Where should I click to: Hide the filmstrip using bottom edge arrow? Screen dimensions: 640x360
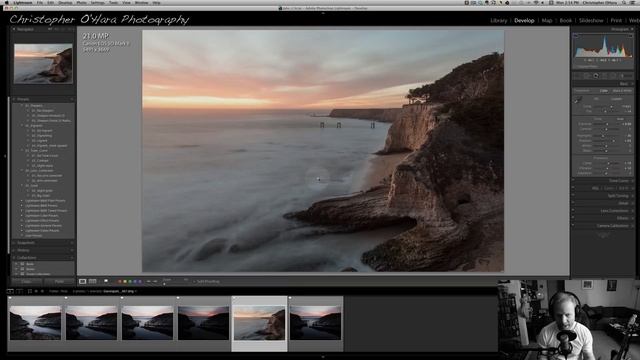pyautogui.click(x=322, y=357)
